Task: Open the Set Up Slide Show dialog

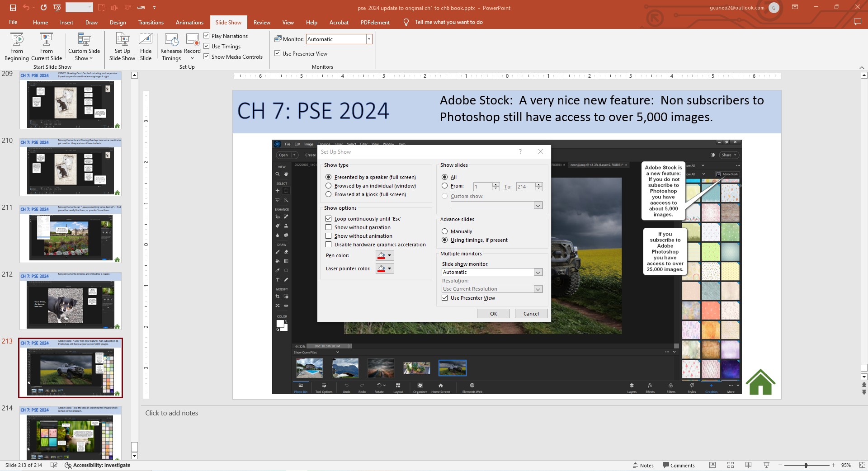Action: click(x=122, y=46)
